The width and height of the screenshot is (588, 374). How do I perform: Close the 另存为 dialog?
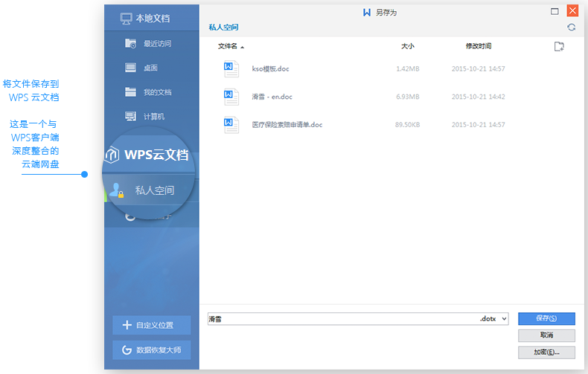tap(572, 10)
